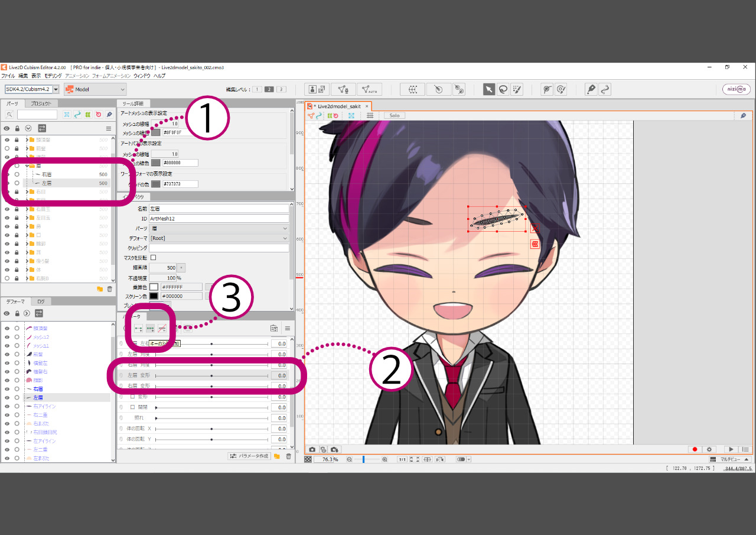The width and height of the screenshot is (756, 535).
Task: Toggle lock circle on 左眉 part
Action: pyautogui.click(x=17, y=183)
